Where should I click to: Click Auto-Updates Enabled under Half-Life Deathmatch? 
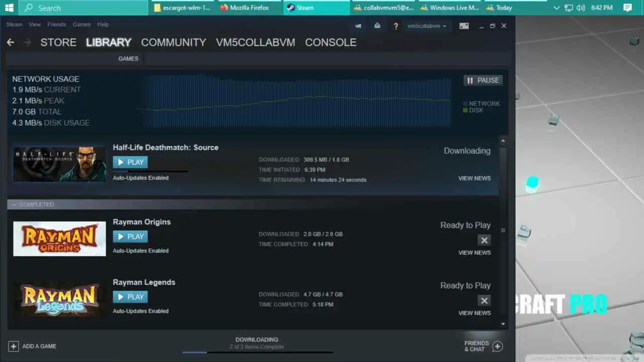tap(140, 178)
